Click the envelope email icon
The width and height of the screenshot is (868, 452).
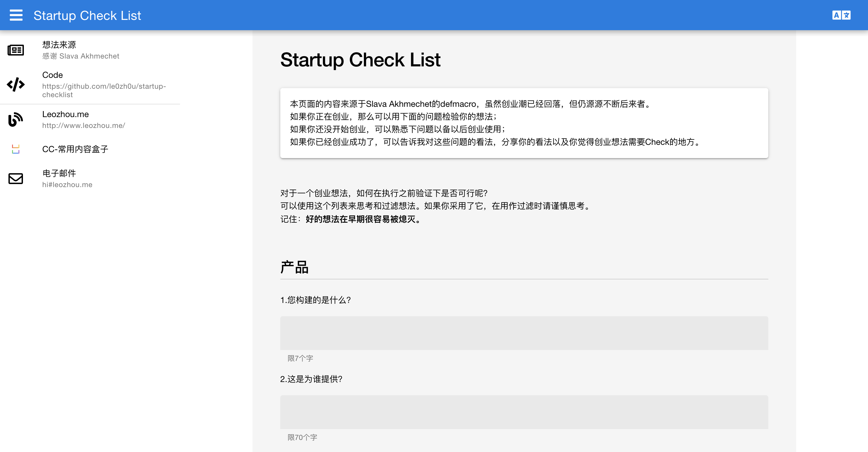pyautogui.click(x=16, y=179)
